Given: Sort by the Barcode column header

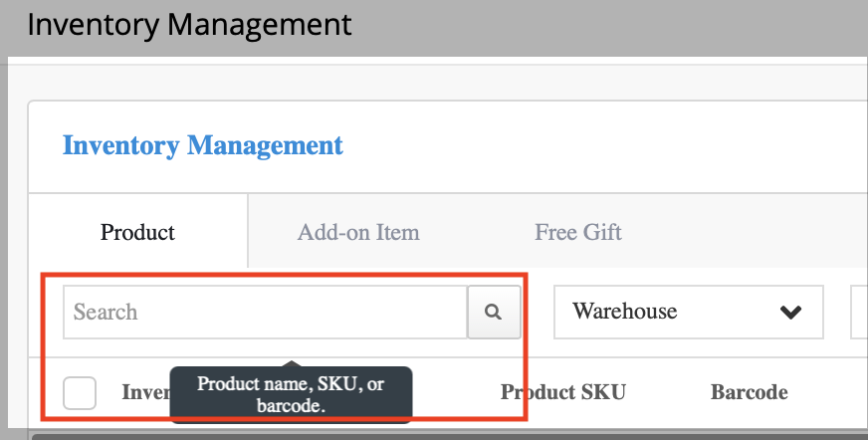Looking at the screenshot, I should pyautogui.click(x=749, y=392).
